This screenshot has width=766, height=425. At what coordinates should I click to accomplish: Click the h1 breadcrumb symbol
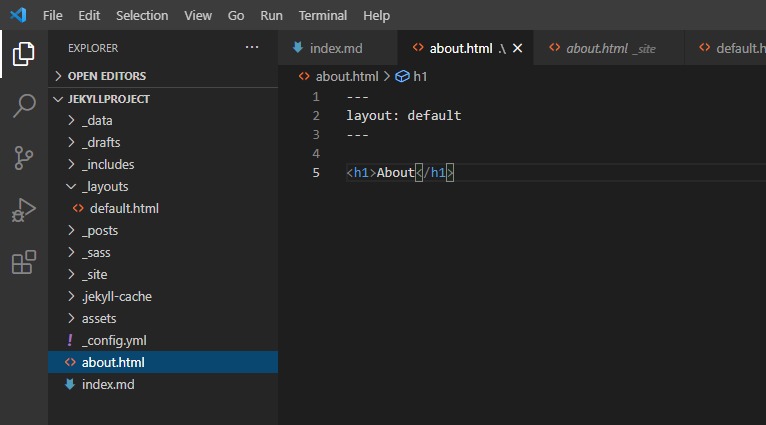[x=420, y=76]
